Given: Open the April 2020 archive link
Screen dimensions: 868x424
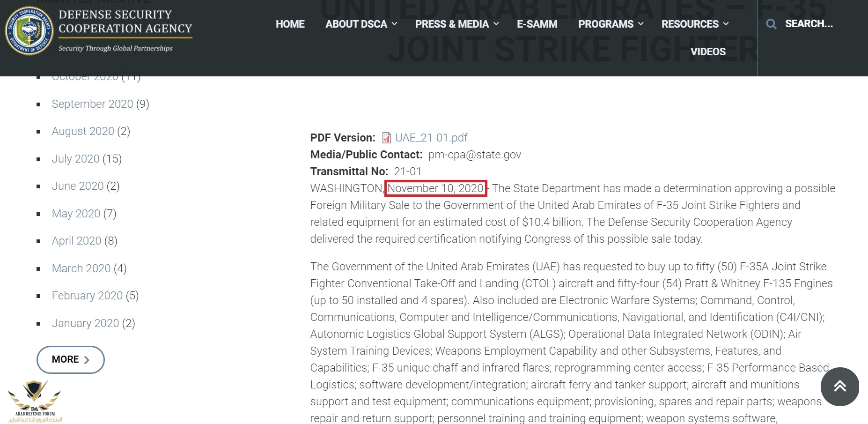Looking at the screenshot, I should click(x=76, y=241).
